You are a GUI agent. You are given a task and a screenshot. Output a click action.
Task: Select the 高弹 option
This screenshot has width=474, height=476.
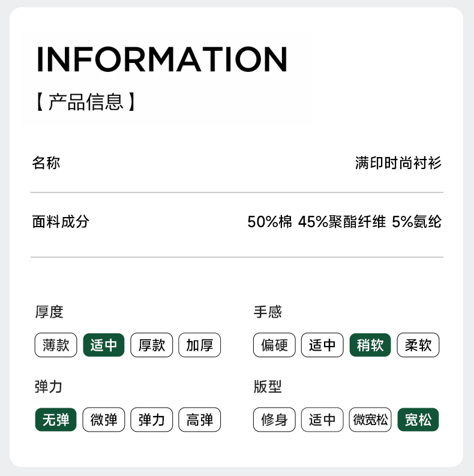[200, 420]
